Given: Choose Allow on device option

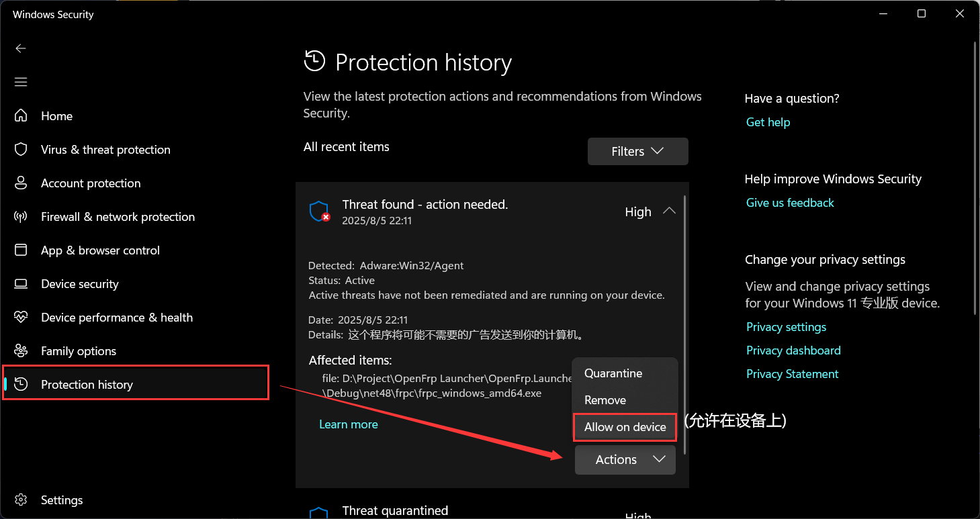Looking at the screenshot, I should 625,427.
